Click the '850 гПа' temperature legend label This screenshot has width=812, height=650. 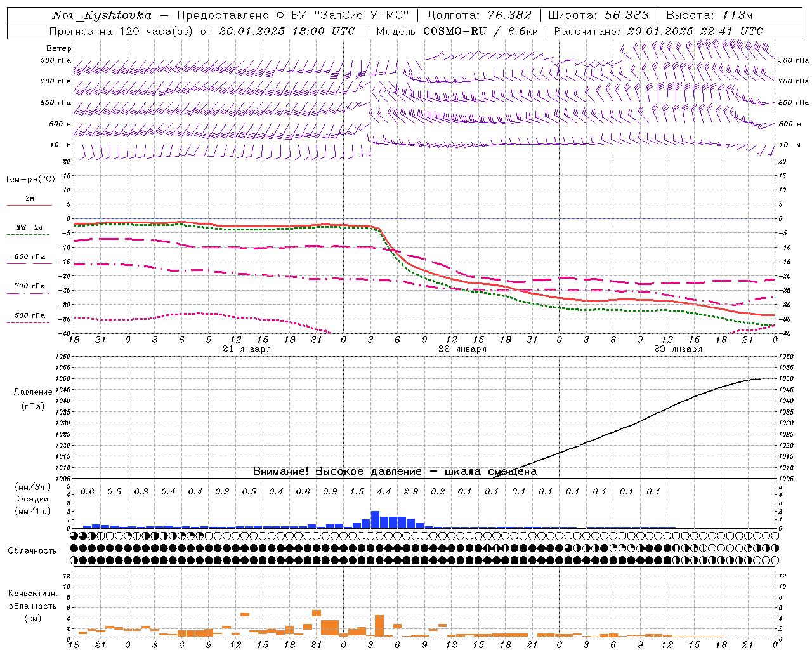click(30, 257)
